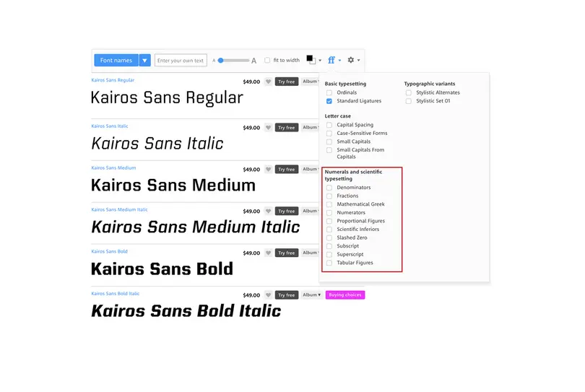Click the Font names button
Image resolution: width=585 pixels, height=392 pixels.
pyautogui.click(x=116, y=61)
